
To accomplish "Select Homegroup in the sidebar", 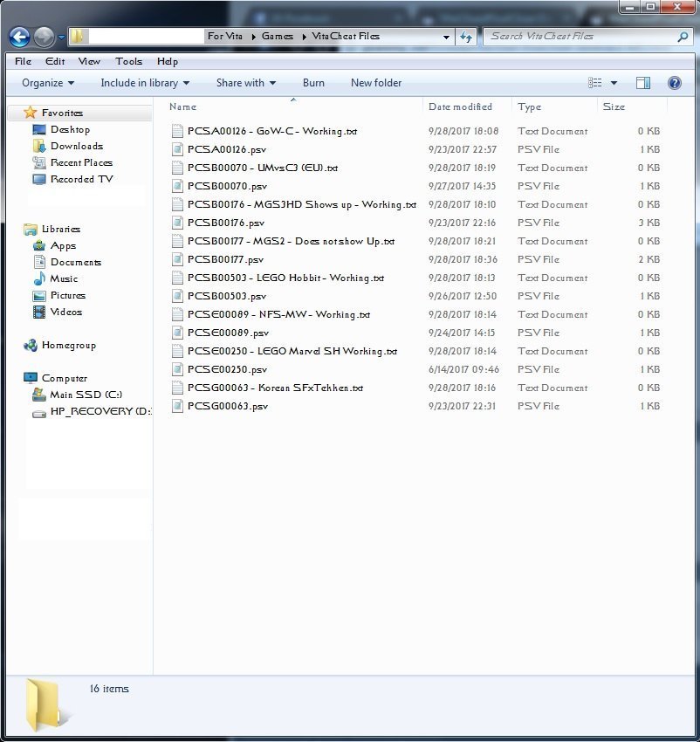I will (69, 346).
